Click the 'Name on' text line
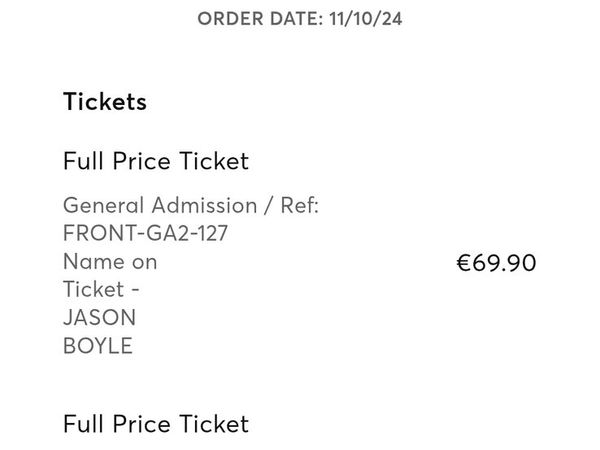The image size is (600, 450). click(x=110, y=262)
